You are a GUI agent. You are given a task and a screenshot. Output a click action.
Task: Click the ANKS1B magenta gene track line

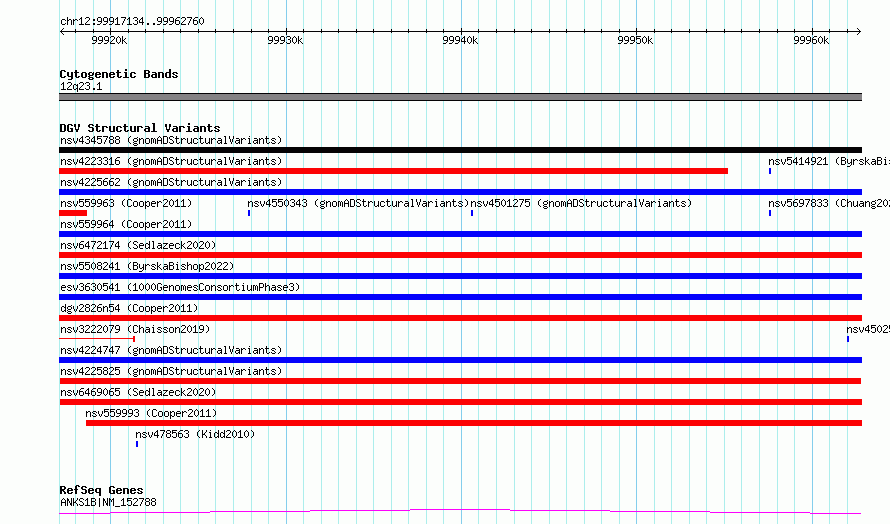pos(460,512)
